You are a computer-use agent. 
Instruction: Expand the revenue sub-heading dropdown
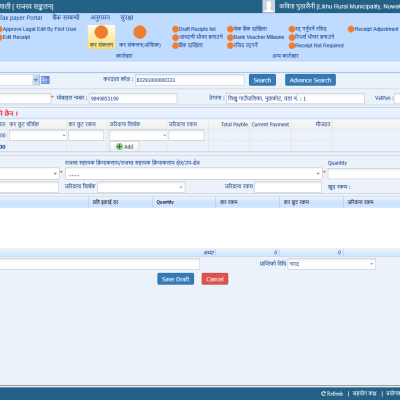pos(193,174)
